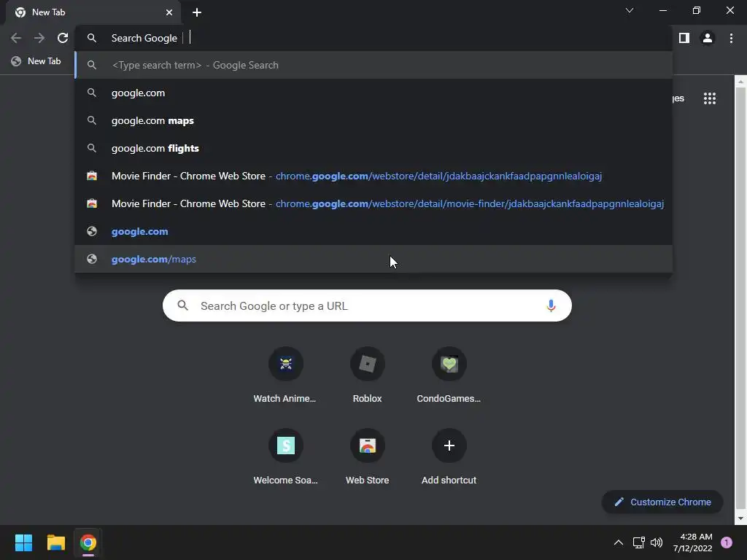Click the Customize Chrome button

click(662, 502)
